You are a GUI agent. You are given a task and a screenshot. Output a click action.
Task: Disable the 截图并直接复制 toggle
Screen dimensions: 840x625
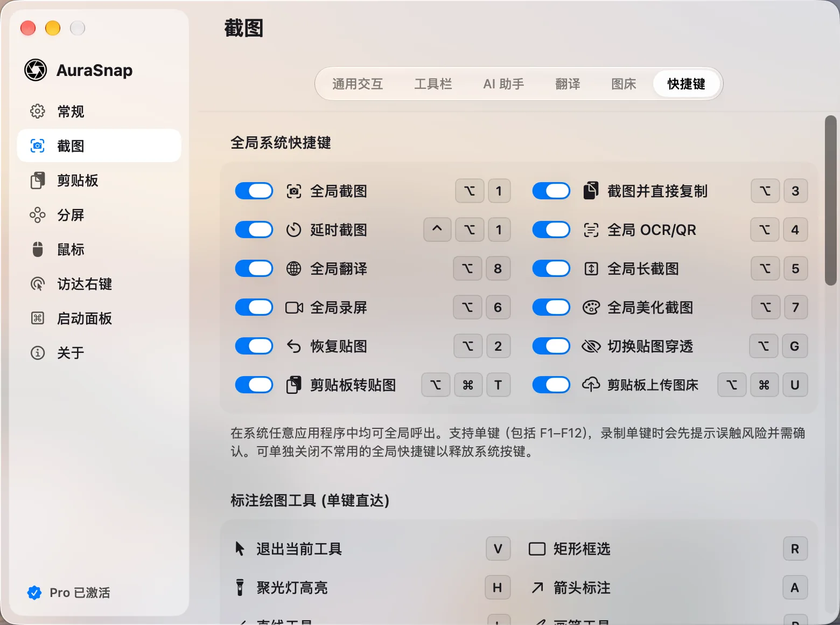pos(551,191)
